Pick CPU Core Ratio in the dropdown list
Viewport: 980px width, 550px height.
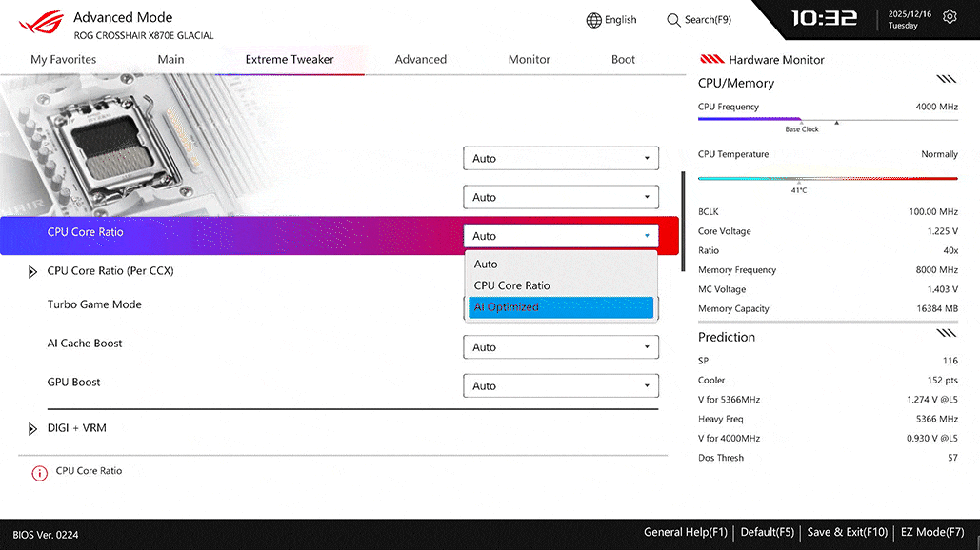[560, 285]
